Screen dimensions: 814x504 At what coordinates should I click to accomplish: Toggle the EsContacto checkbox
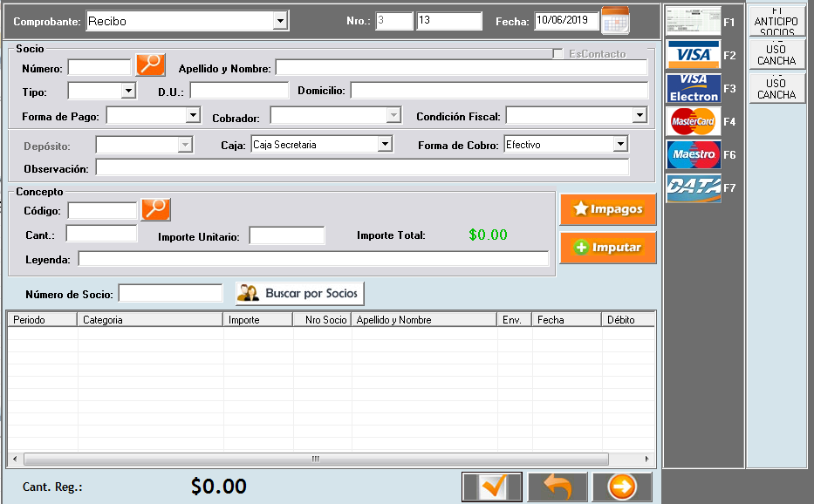(558, 54)
